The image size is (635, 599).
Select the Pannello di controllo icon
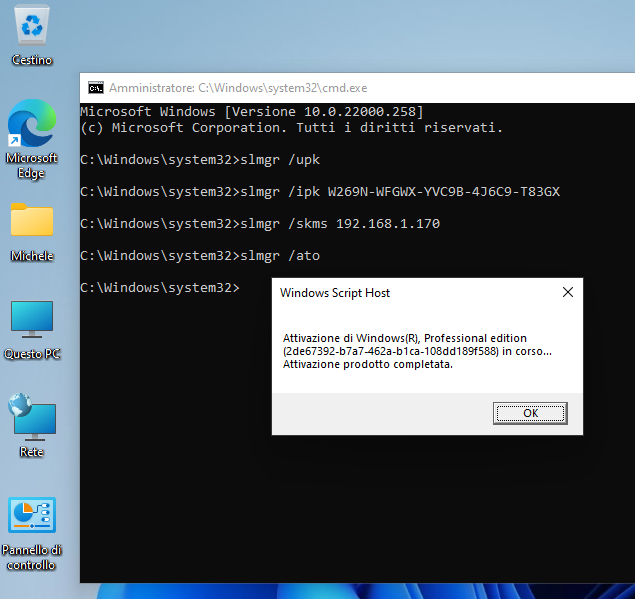pyautogui.click(x=32, y=534)
